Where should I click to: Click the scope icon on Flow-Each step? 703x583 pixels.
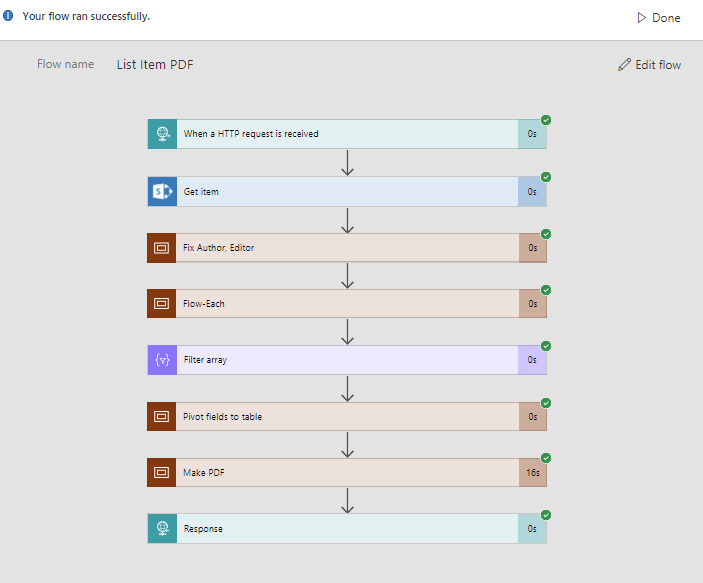pos(162,304)
